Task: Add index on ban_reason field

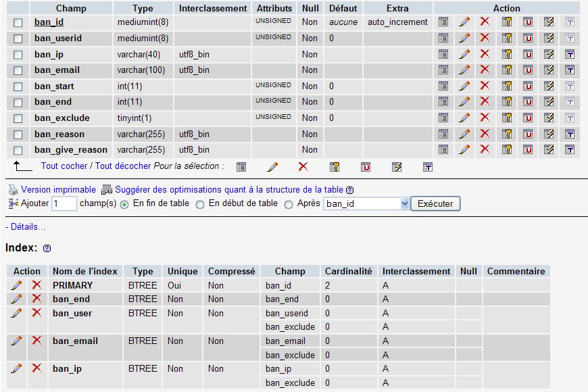Action: click(549, 134)
